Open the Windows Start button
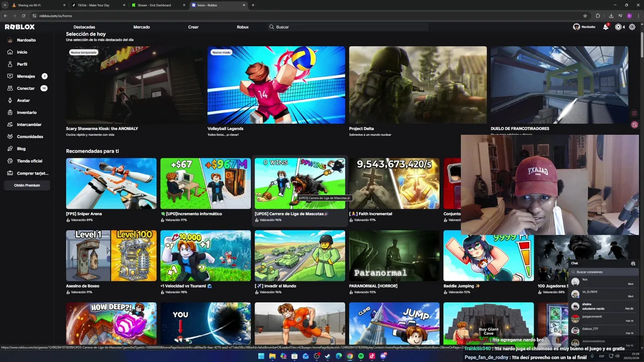This screenshot has width=644, height=362. pos(261,356)
